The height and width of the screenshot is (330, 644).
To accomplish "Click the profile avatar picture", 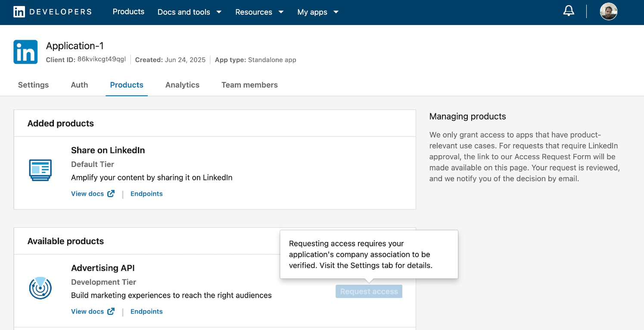I will [x=608, y=12].
